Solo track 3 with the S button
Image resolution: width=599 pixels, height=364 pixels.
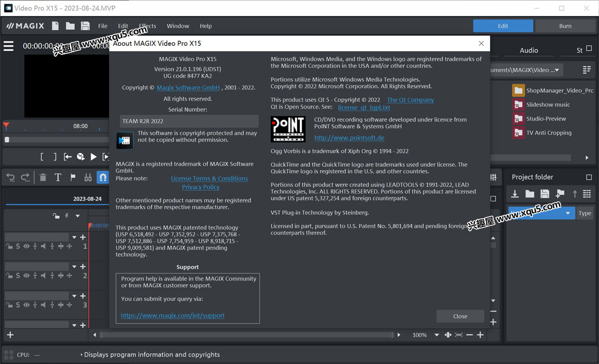[18, 305]
